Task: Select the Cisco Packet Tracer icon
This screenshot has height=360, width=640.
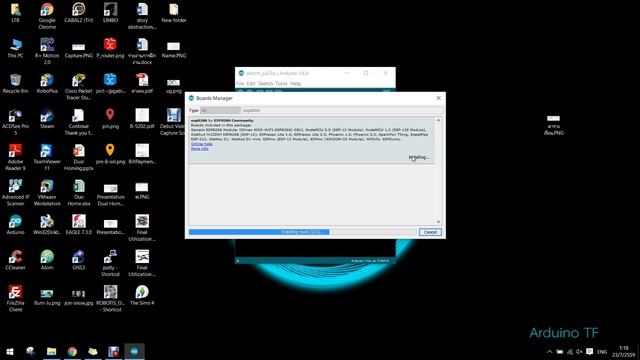Action: click(79, 87)
